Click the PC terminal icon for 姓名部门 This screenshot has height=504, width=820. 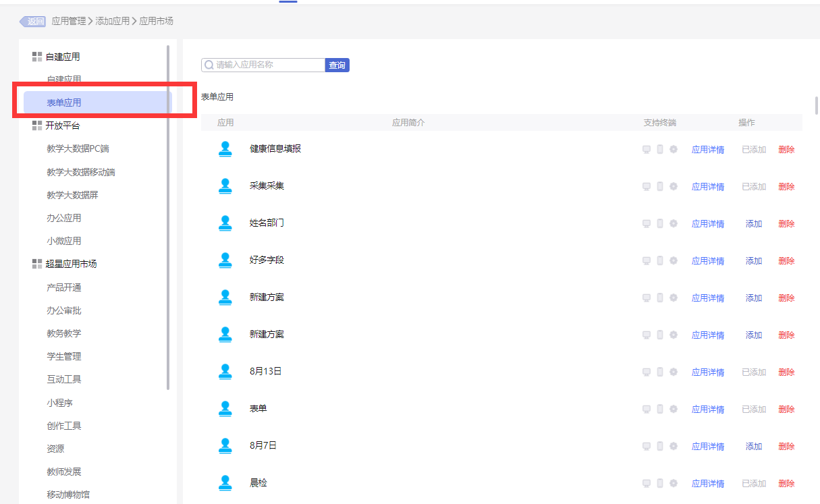pyautogui.click(x=647, y=224)
